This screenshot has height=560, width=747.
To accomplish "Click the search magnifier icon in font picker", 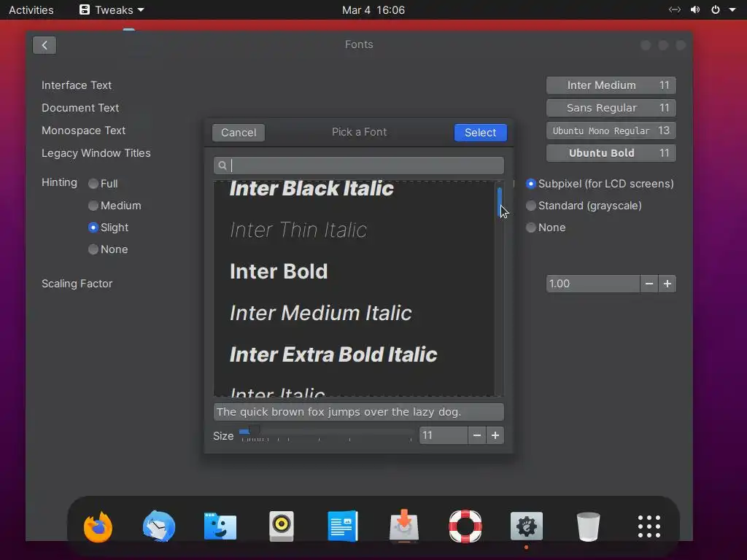I will [222, 166].
